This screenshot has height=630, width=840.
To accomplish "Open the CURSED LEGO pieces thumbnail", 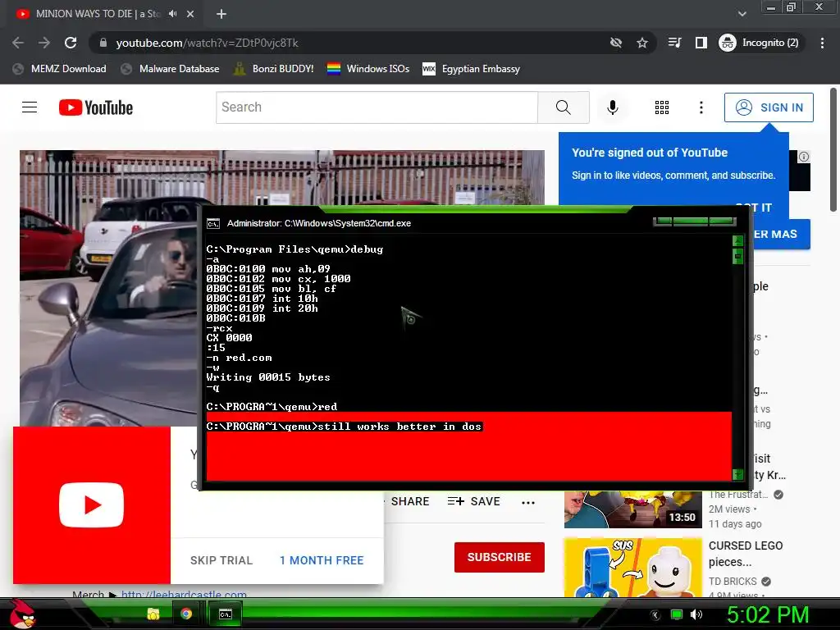I will tap(632, 568).
